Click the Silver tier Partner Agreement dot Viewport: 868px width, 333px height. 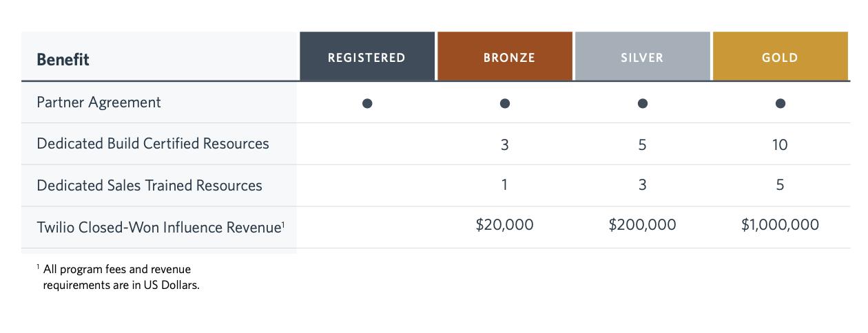(643, 103)
